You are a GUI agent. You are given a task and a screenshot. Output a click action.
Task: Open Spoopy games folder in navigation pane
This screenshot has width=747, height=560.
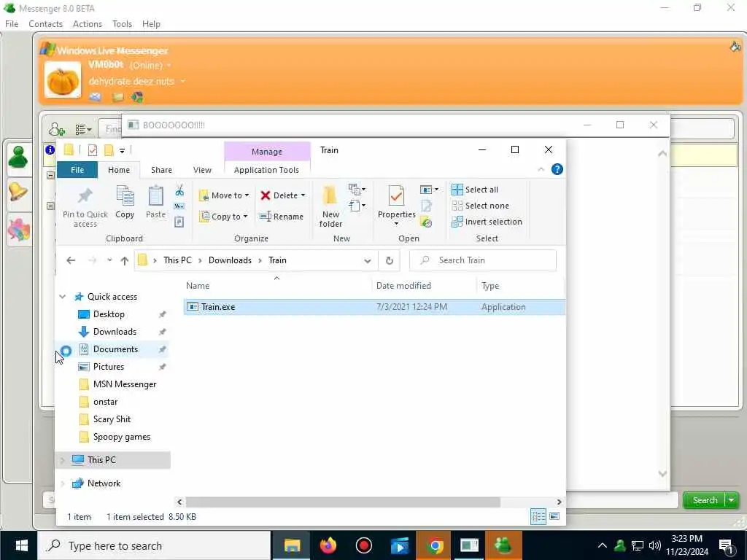pyautogui.click(x=122, y=437)
